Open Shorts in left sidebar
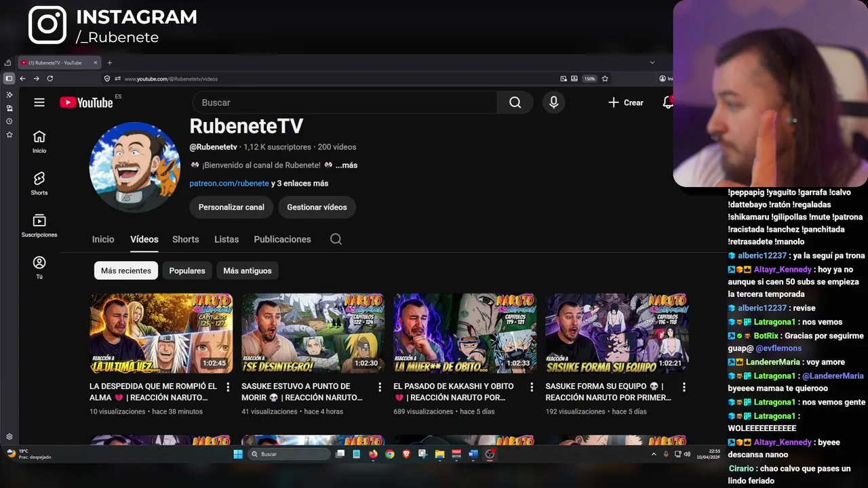868x488 pixels. (x=39, y=184)
